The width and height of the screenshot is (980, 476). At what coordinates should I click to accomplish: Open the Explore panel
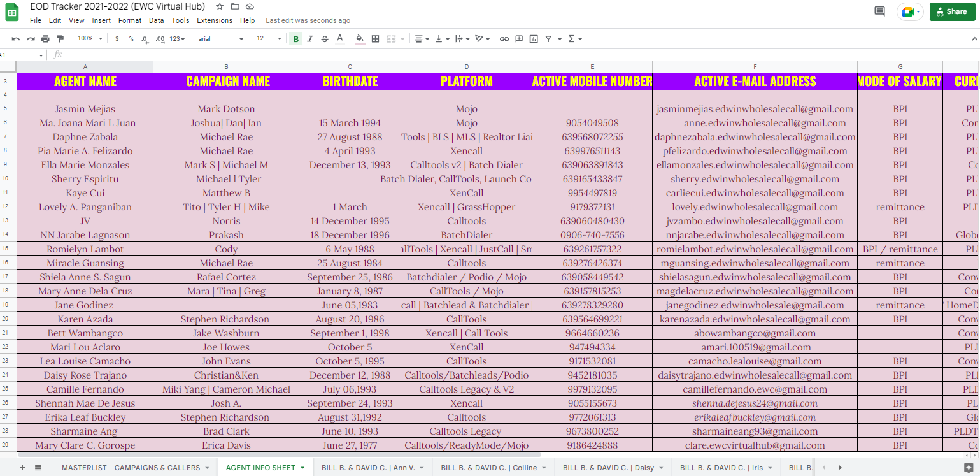(x=969, y=468)
